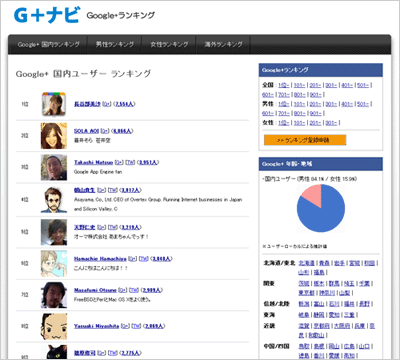Click the sunglasses cartoon avatar at rank 4
Viewport: 400px width, 360px height.
(x=54, y=200)
